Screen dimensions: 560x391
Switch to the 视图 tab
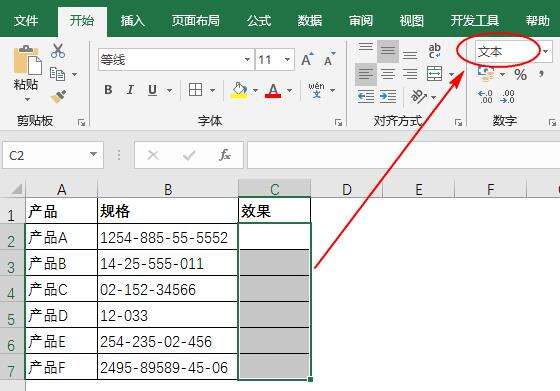coord(411,21)
